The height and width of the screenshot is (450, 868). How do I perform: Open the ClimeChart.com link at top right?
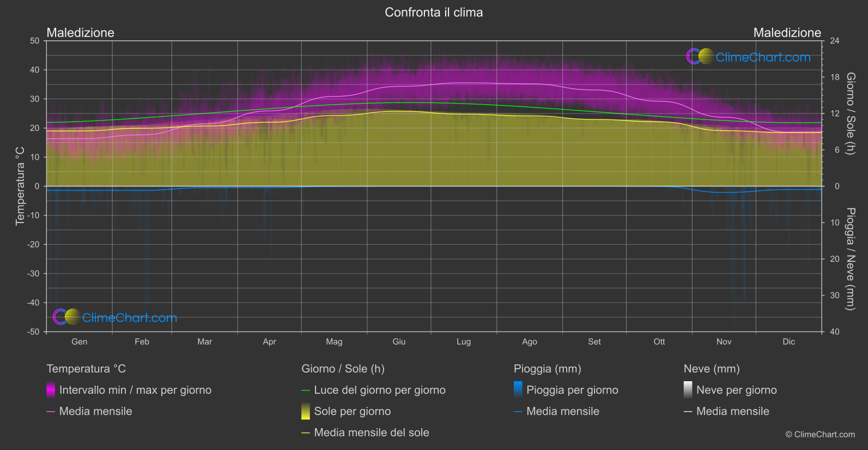coord(763,57)
